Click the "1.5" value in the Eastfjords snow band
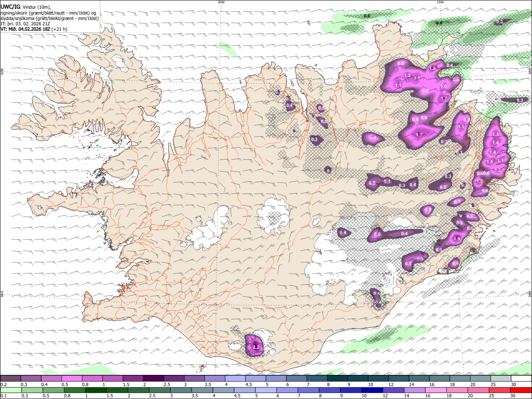 (490, 162)
